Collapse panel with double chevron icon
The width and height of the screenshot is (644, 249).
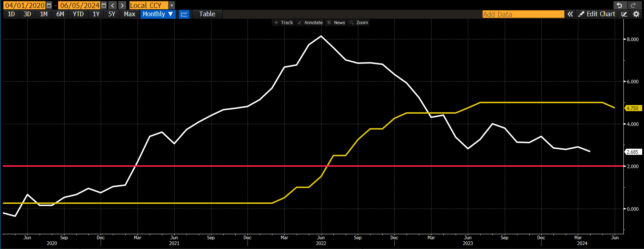coord(570,14)
